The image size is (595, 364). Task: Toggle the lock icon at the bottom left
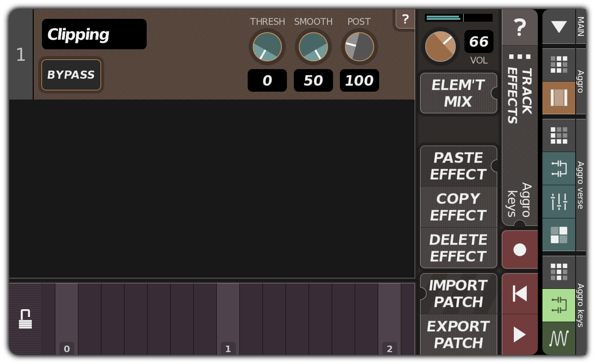(25, 319)
